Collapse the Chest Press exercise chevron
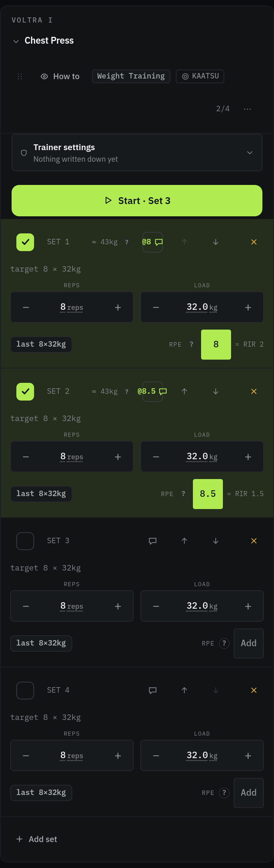This screenshot has width=274, height=868. tap(16, 41)
